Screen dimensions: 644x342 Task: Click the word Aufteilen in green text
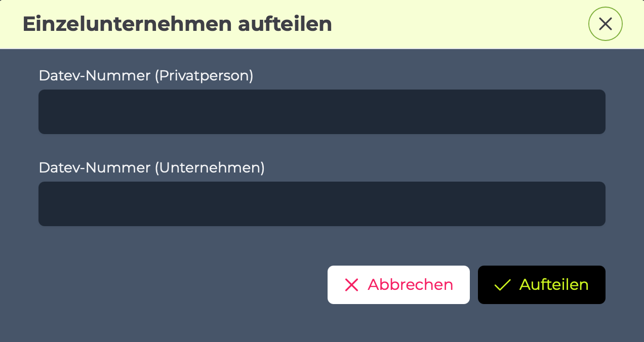pyautogui.click(x=554, y=285)
